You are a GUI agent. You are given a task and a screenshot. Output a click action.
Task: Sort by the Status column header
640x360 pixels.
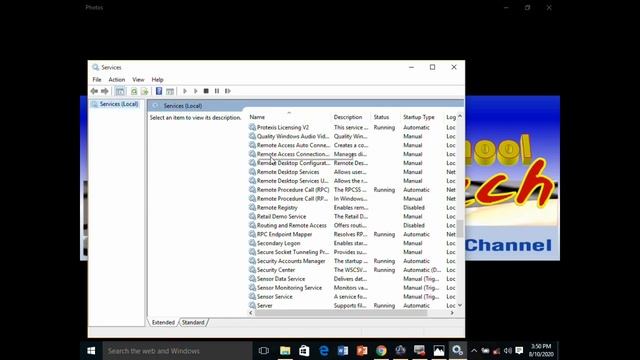(x=381, y=117)
